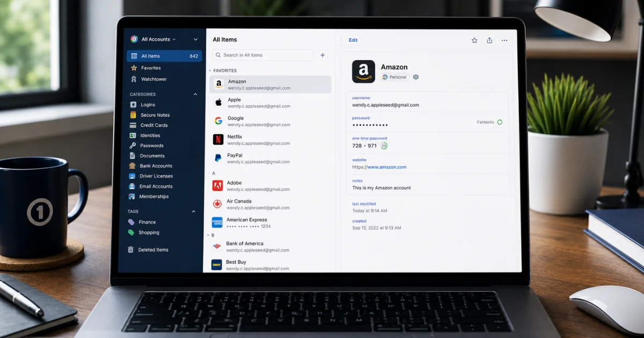Open the more options ellipsis menu
Screen dimensions: 644x338
pyautogui.click(x=504, y=40)
